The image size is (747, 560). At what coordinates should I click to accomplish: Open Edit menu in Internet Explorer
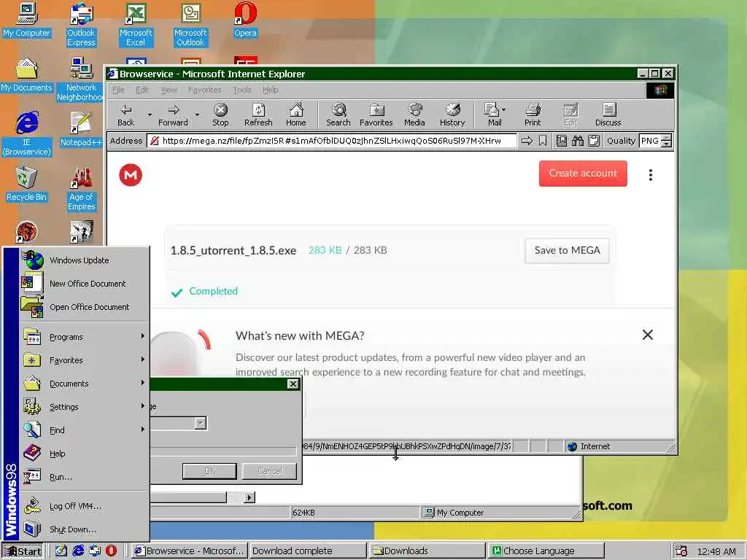[x=142, y=90]
